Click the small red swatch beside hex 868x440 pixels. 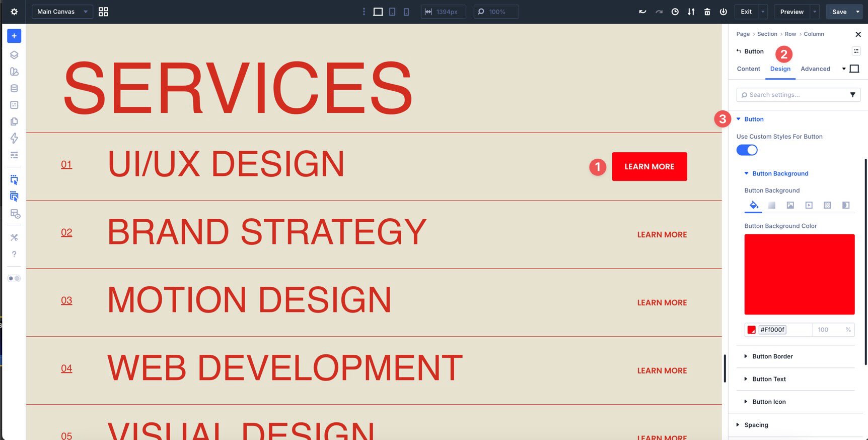tap(752, 330)
